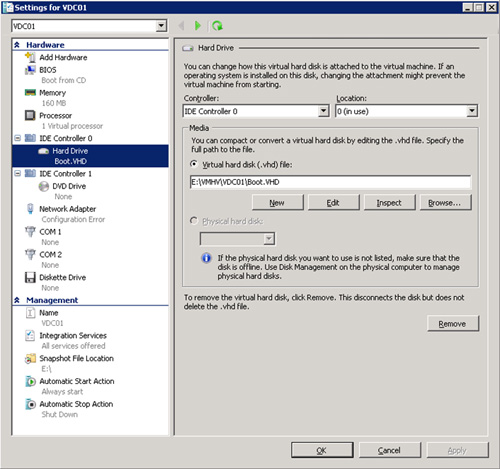Open the Add Hardware item
This screenshot has height=469, width=500.
click(63, 57)
